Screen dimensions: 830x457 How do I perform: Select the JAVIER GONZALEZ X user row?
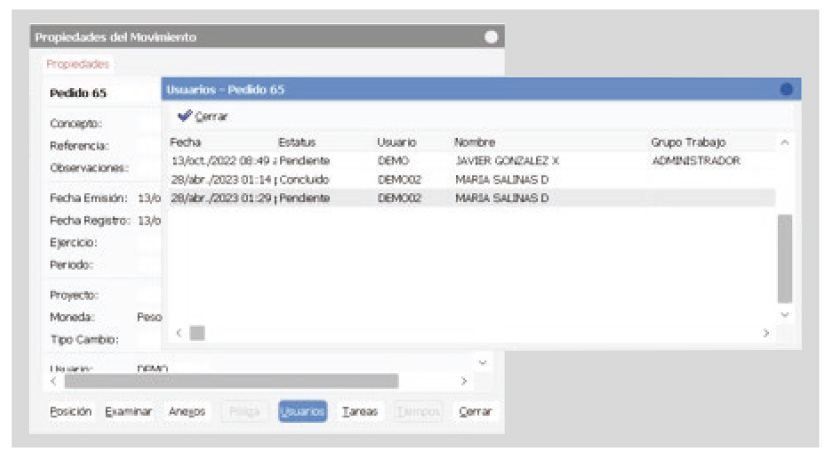pyautogui.click(x=506, y=161)
